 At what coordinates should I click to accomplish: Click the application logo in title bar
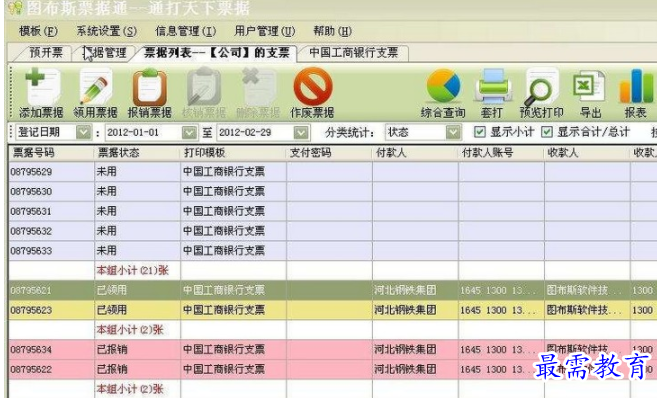tap(15, 8)
